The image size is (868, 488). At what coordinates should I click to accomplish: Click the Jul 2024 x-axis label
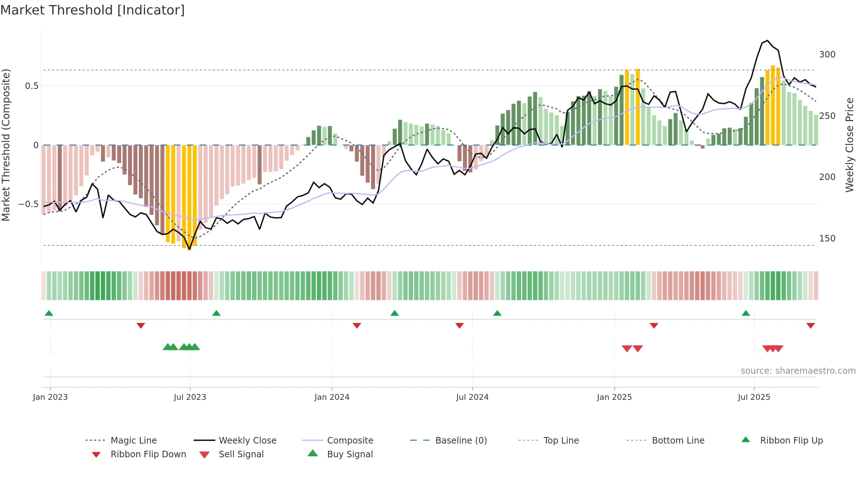pyautogui.click(x=472, y=397)
